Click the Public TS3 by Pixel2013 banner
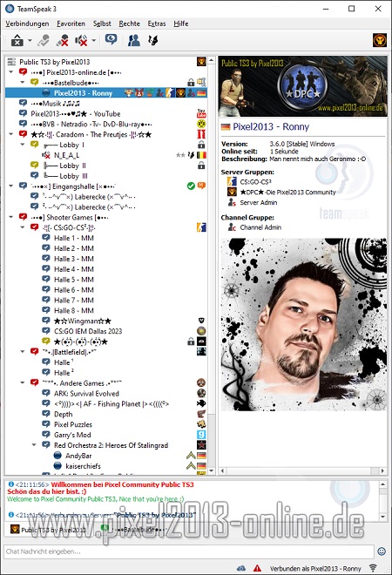 tap(303, 86)
